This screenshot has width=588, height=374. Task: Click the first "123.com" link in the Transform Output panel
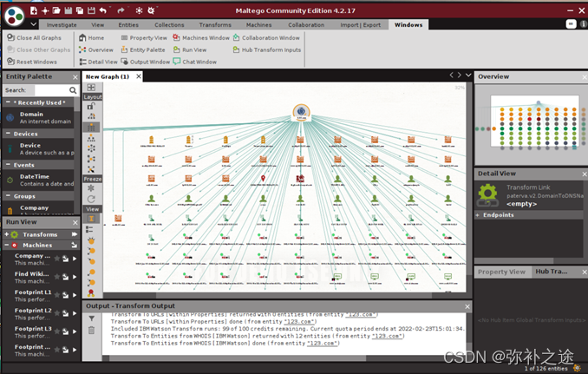click(362, 314)
